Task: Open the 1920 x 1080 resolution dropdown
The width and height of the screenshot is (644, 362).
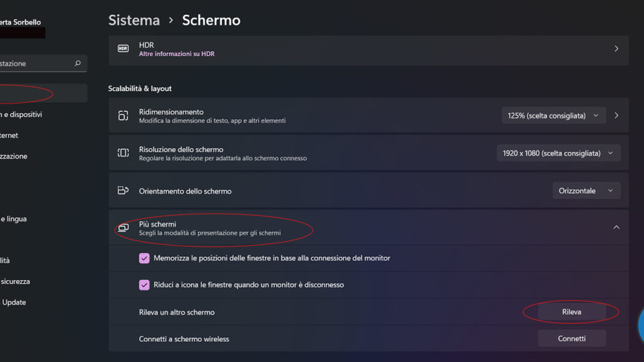Action: [x=558, y=154]
